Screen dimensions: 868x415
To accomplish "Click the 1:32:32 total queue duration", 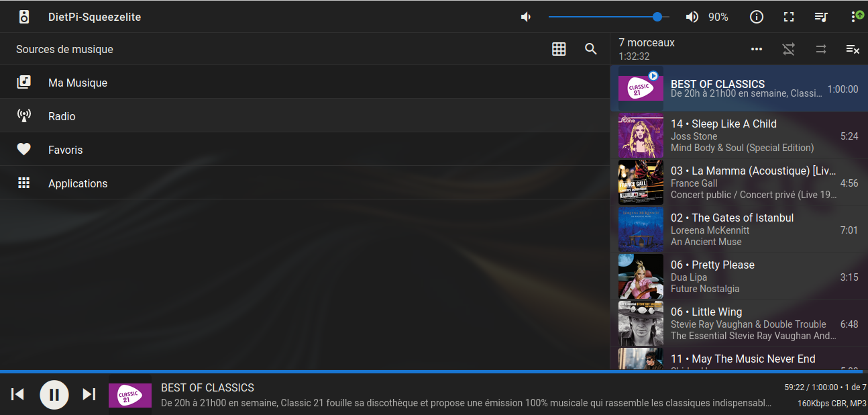I will coord(634,56).
